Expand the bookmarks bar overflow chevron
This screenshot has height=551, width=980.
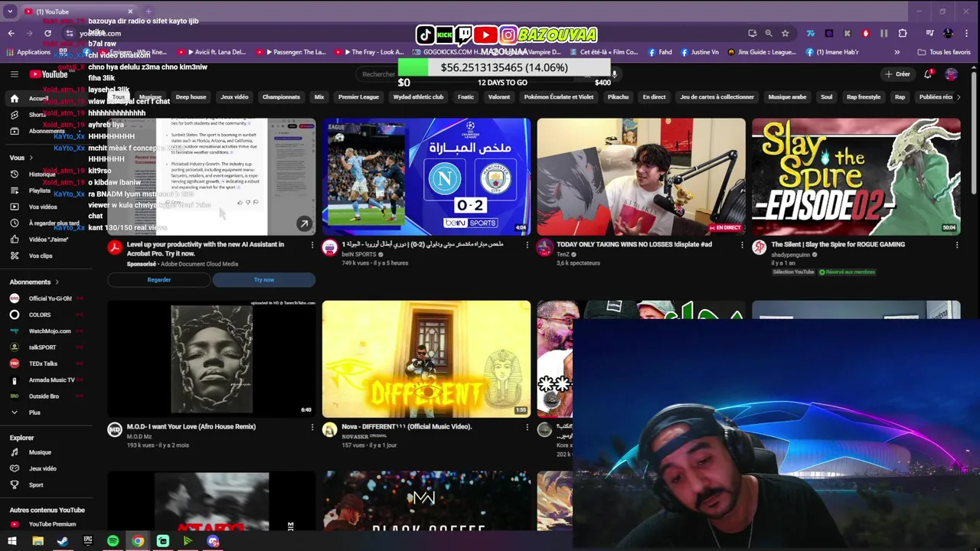[x=897, y=52]
